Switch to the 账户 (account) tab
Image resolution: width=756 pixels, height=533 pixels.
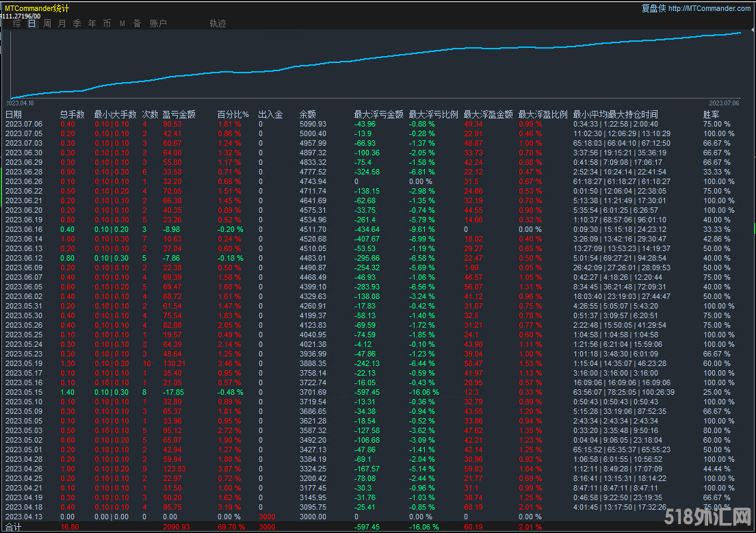(x=158, y=23)
